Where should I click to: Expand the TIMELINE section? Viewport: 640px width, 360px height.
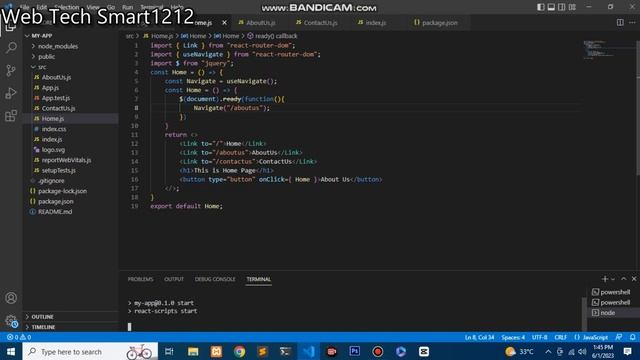click(x=70, y=327)
